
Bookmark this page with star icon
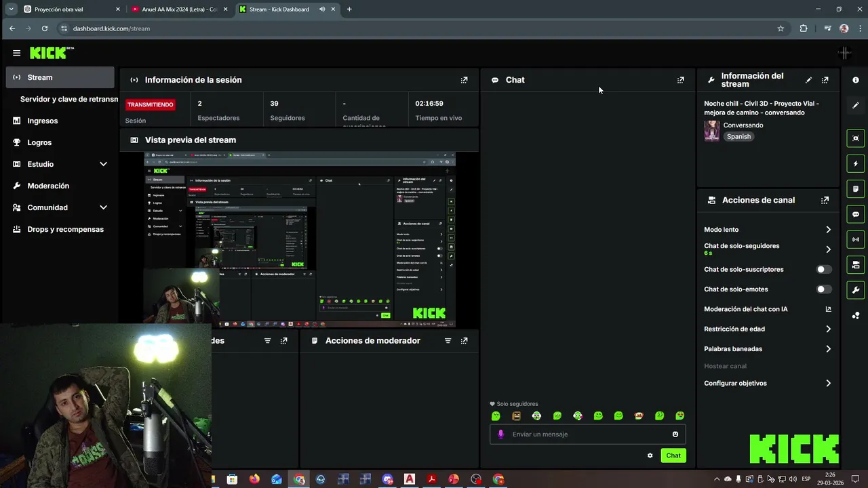(x=781, y=28)
